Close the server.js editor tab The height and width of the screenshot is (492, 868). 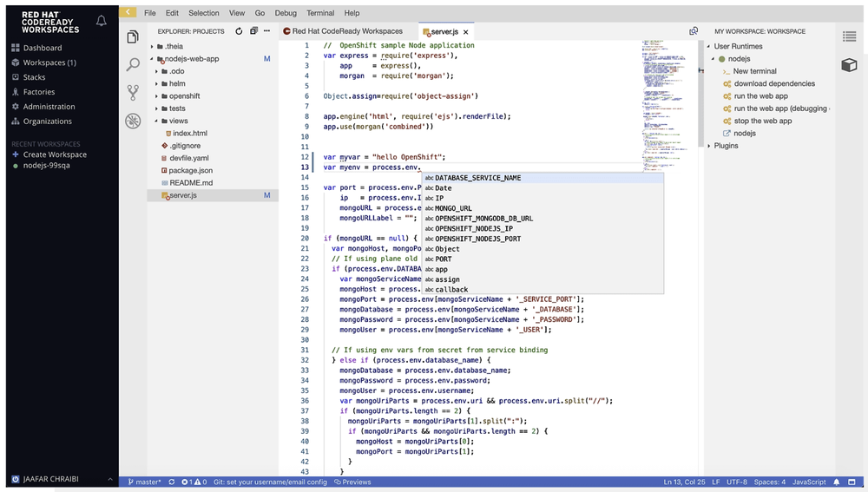465,32
